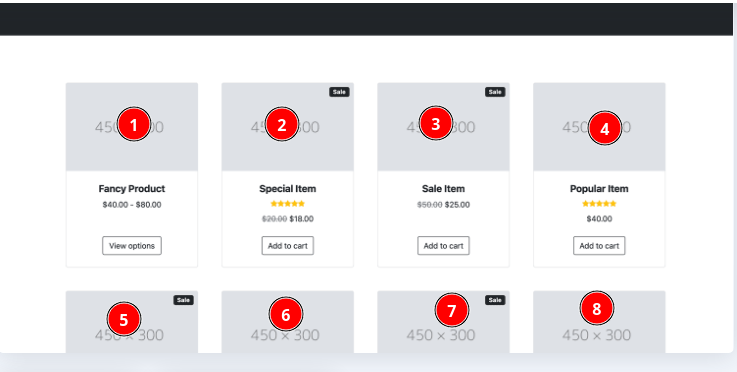Add the Sale Item to cart

pos(443,245)
